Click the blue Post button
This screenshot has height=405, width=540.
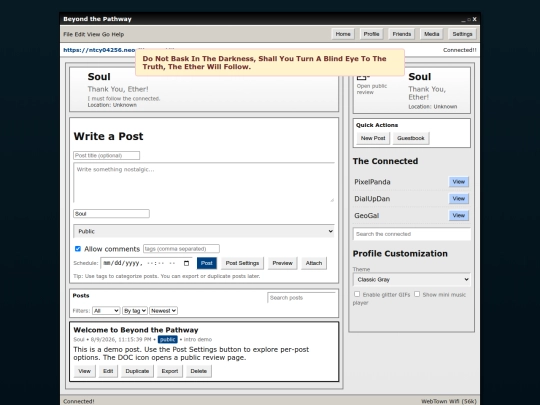pos(207,263)
